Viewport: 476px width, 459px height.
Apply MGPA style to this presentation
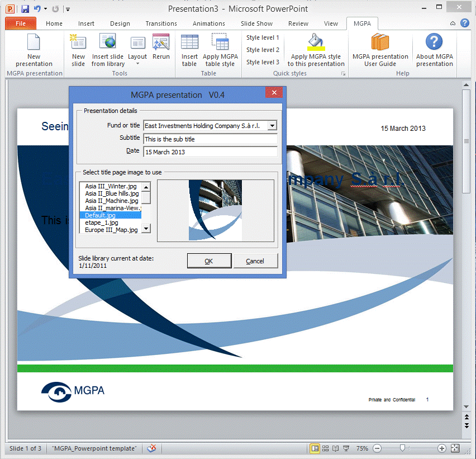(x=316, y=50)
